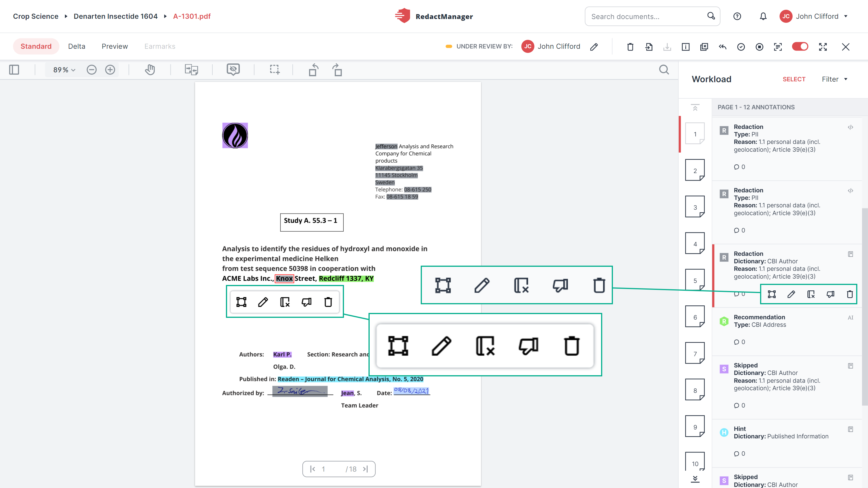Click the Workload panel scrollbar
The image size is (868, 488).
tap(865, 307)
